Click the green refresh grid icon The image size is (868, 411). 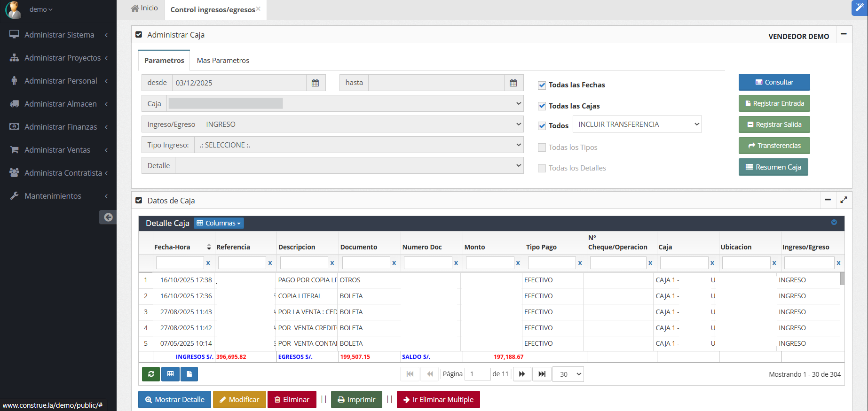(x=151, y=374)
